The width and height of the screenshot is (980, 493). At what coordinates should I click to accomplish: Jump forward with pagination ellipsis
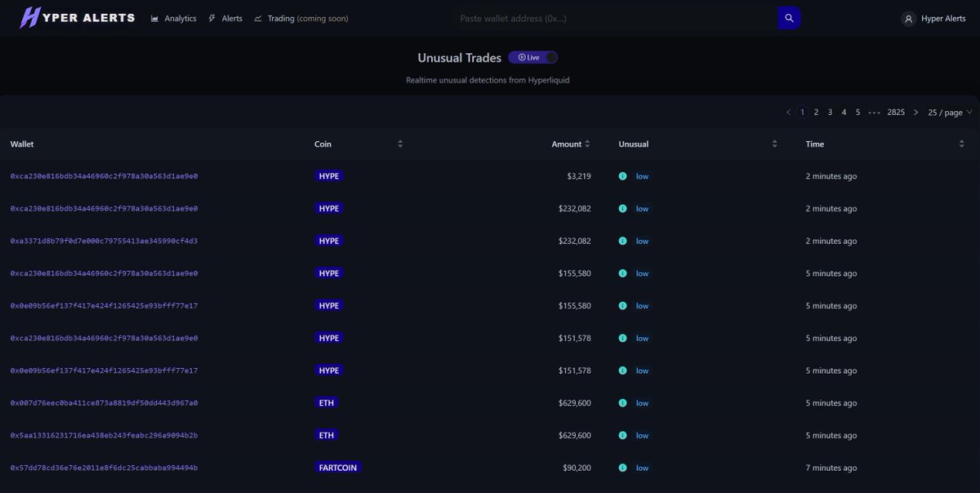[874, 112]
